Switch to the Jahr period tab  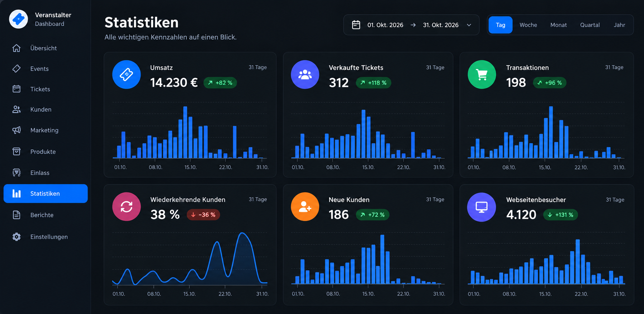pyautogui.click(x=619, y=25)
